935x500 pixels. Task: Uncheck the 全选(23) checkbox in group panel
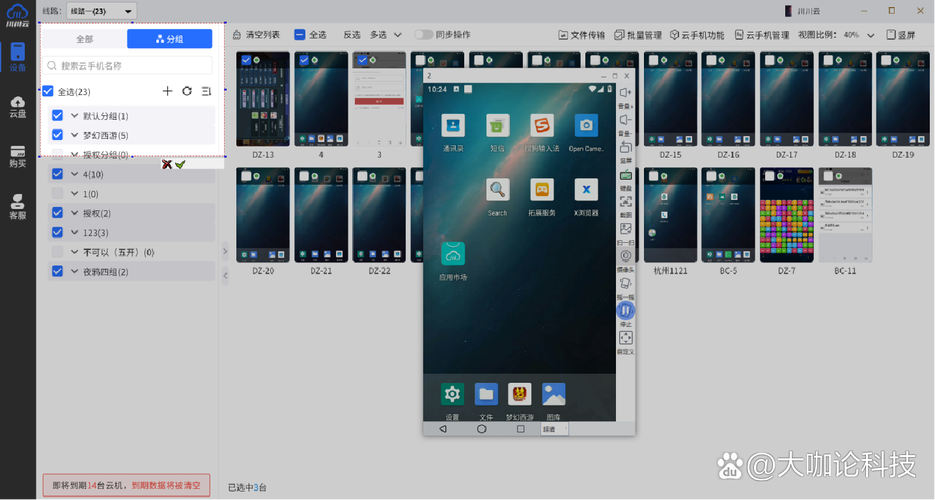click(x=48, y=91)
